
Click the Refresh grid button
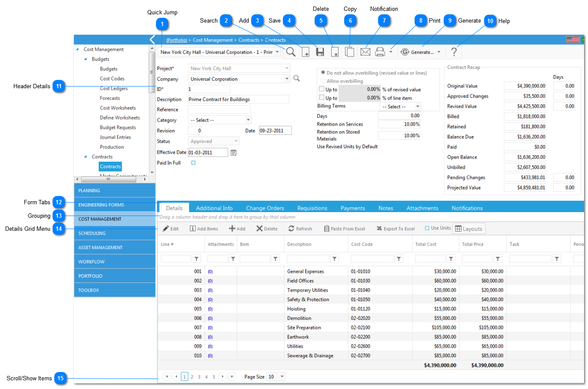(300, 229)
